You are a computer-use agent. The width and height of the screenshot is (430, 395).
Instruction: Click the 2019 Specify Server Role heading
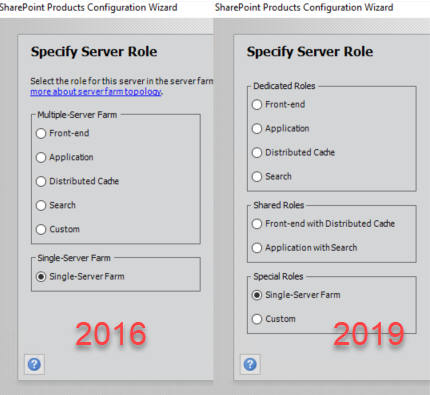(x=310, y=52)
